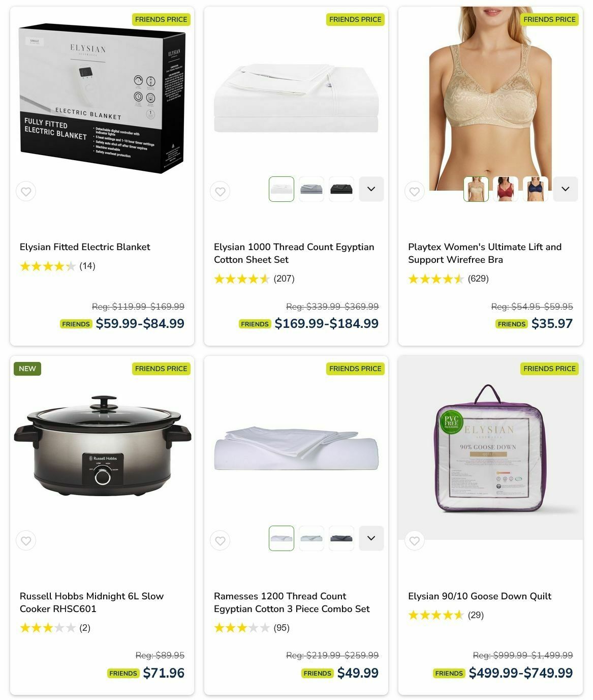Wishlist the Ramesses 1200 Thread Count Combo Set
The height and width of the screenshot is (700, 593).
click(220, 541)
